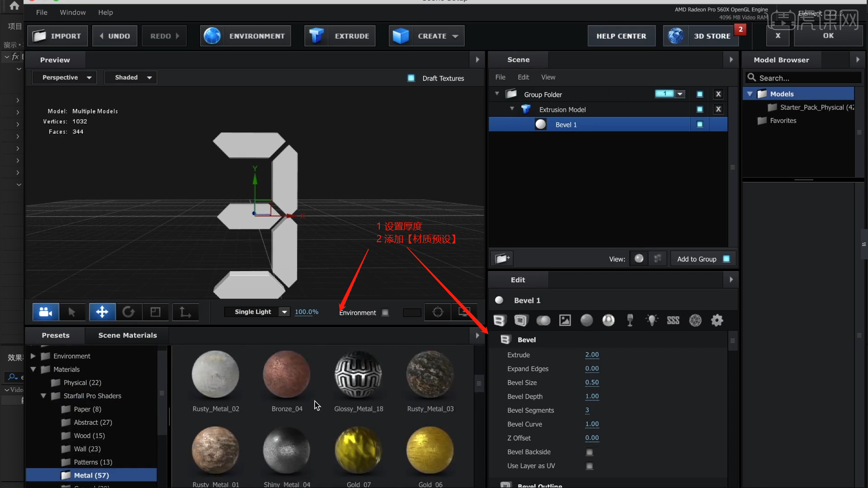The height and width of the screenshot is (488, 868).
Task: Remove Extrusion Model with its X button
Action: 718,109
